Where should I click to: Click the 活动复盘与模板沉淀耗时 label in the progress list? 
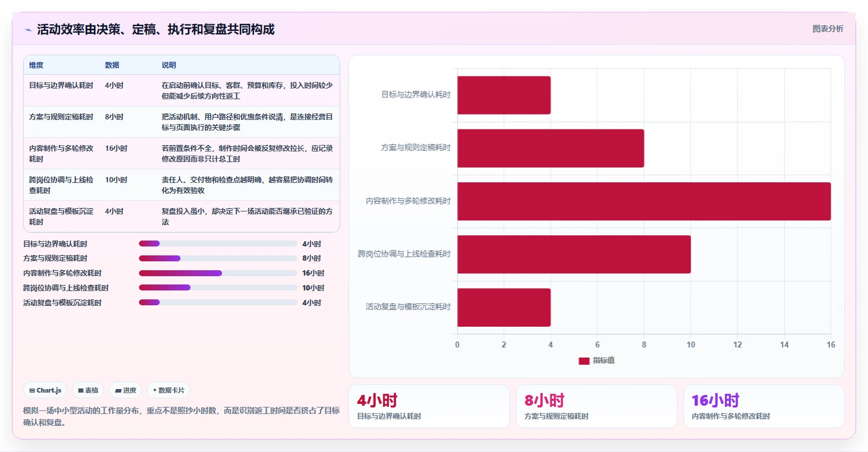tap(62, 303)
